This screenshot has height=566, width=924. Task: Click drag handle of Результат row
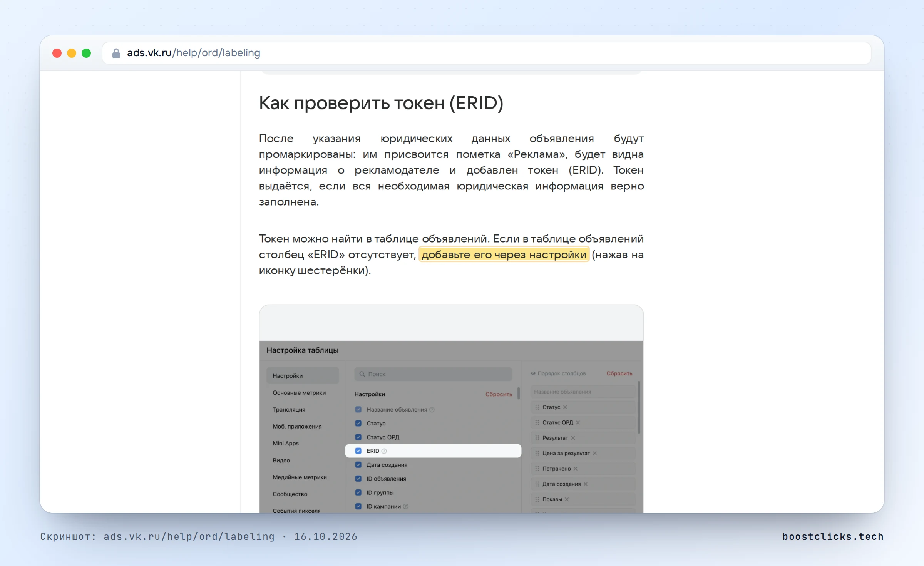point(537,438)
